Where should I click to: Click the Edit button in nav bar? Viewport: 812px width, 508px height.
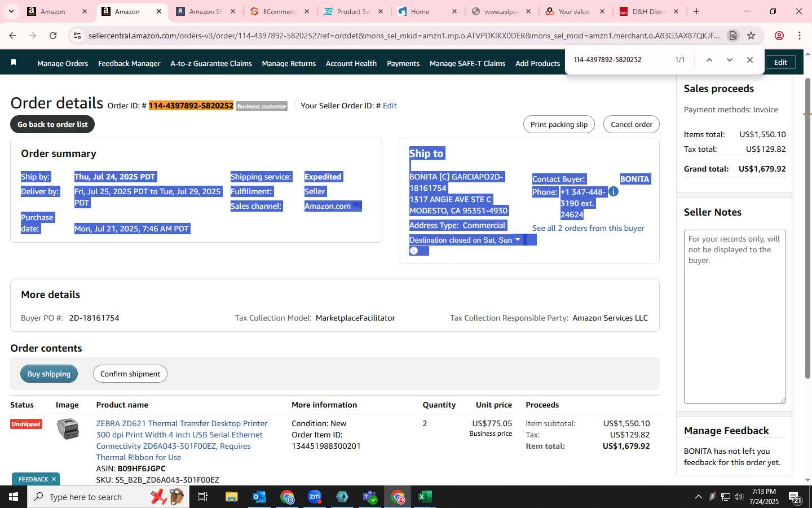click(x=780, y=62)
